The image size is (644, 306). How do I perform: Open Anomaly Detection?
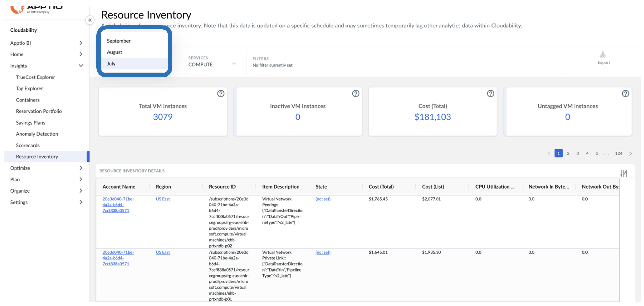tap(37, 134)
